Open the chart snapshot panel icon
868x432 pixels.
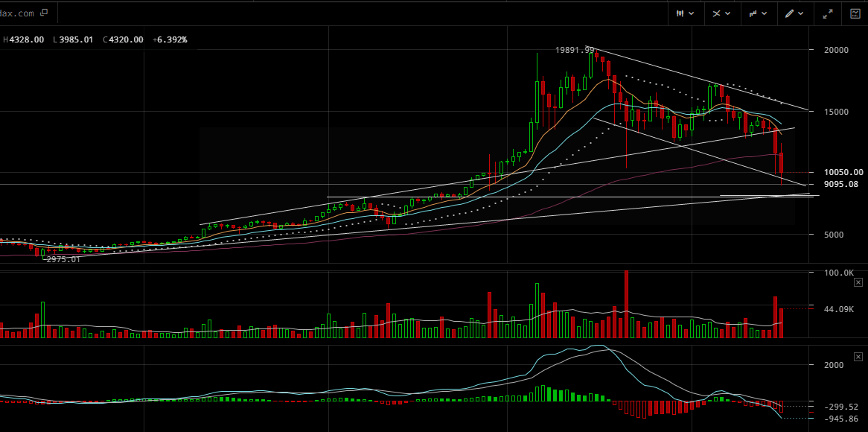click(x=855, y=13)
